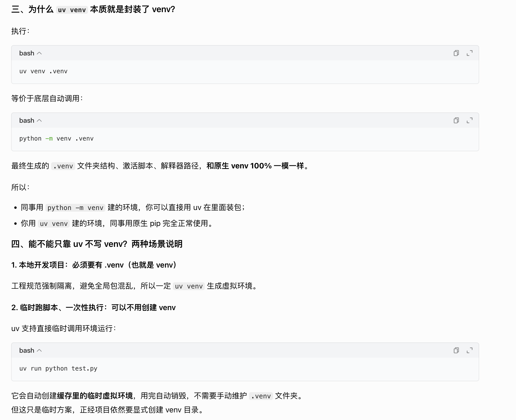Click the bold text '和原生 venv 100% 一模一样'
This screenshot has height=420, width=516.
coord(255,166)
